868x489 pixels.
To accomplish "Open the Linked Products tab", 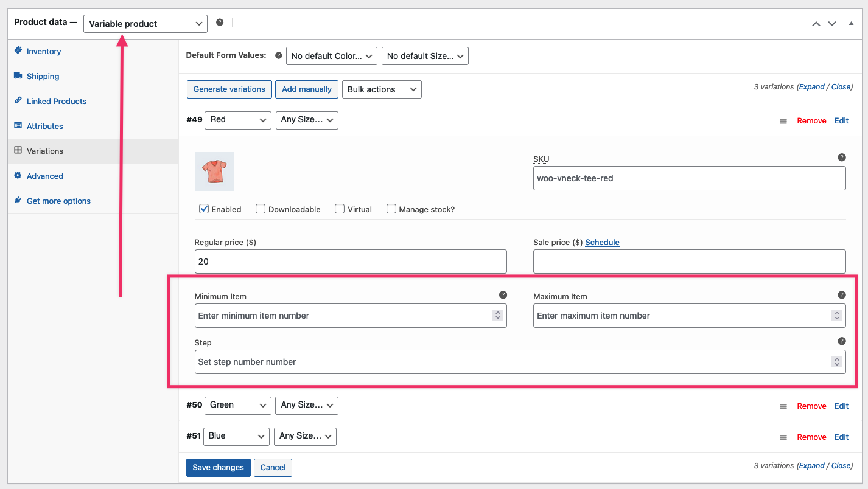I will (93, 102).
